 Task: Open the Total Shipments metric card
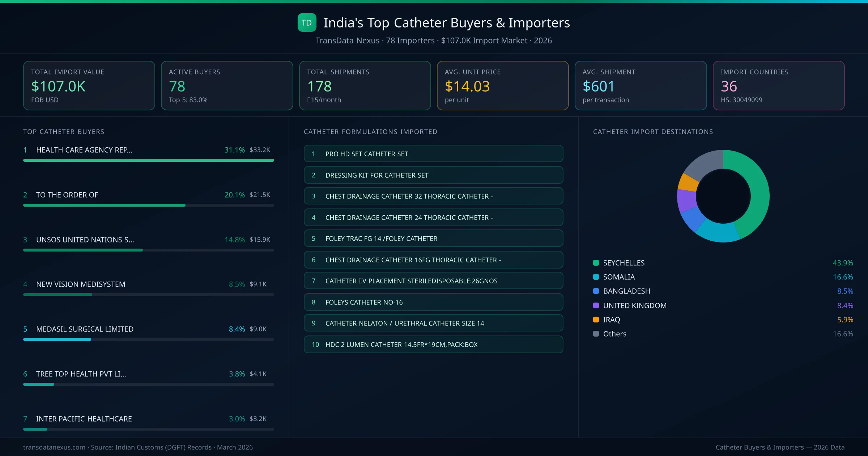click(x=365, y=85)
